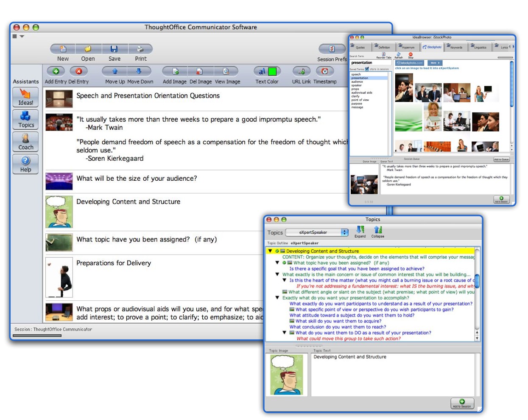Open the Ideas! assistant
Image resolution: width=528 pixels, height=420 pixels.
click(x=25, y=97)
